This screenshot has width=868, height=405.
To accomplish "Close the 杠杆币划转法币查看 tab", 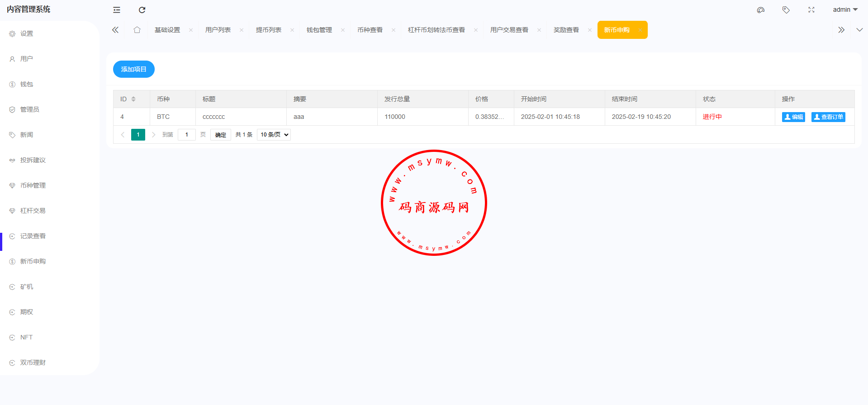I will [476, 30].
